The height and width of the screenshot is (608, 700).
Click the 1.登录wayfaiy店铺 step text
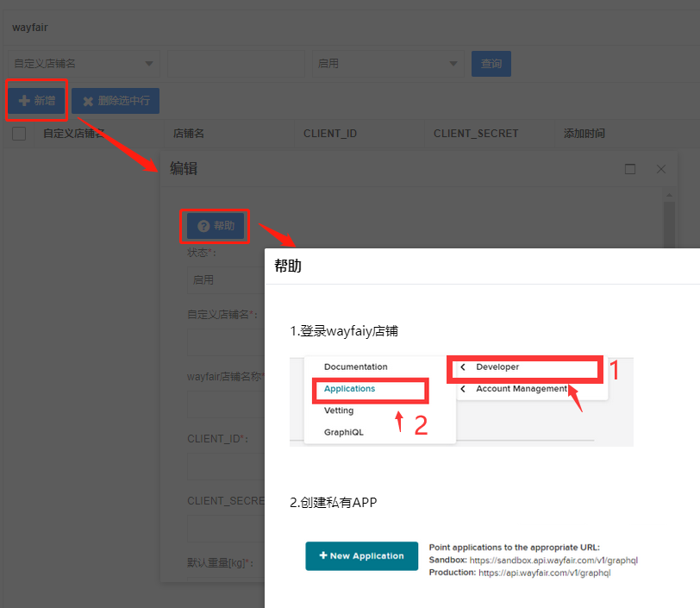pos(344,331)
